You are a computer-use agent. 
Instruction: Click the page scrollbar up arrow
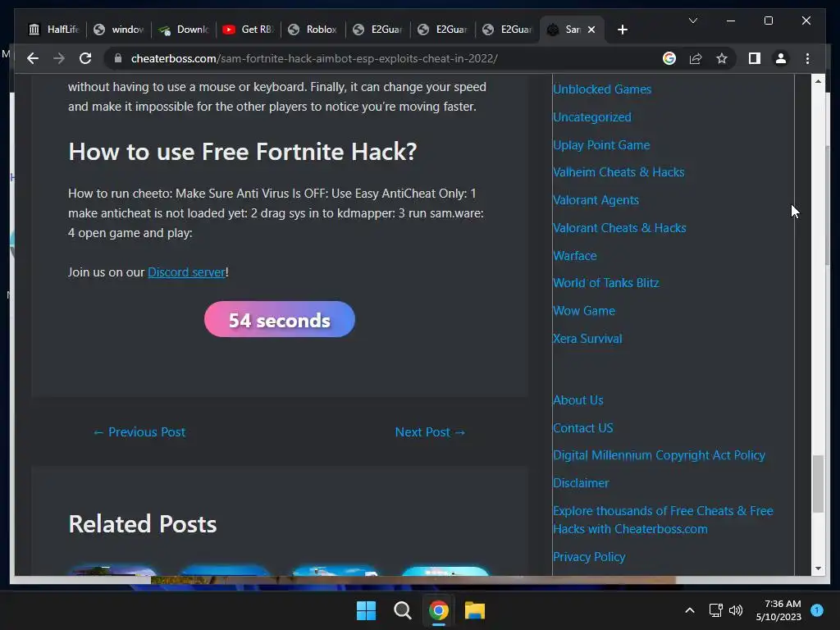pyautogui.click(x=818, y=81)
